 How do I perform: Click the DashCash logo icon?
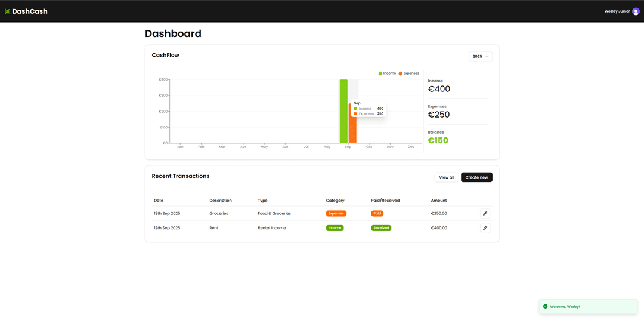8,11
